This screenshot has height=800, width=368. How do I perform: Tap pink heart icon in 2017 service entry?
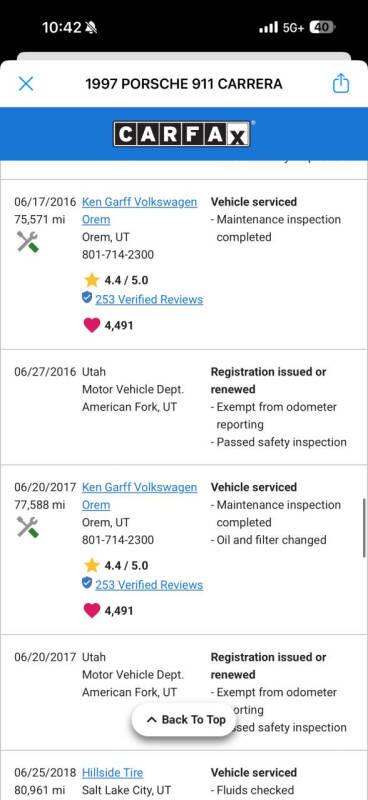(92, 610)
